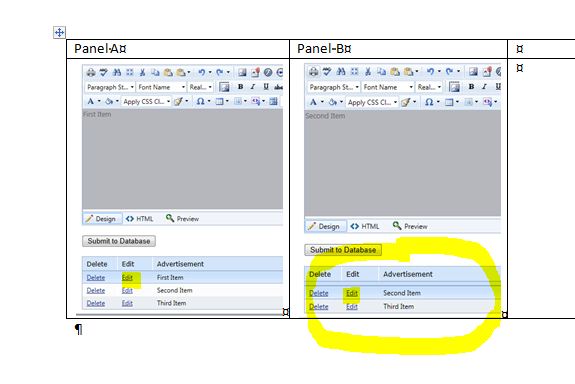Click the Copy icon in Panel B toolbar
The height and width of the screenshot is (384, 575).
click(382, 72)
